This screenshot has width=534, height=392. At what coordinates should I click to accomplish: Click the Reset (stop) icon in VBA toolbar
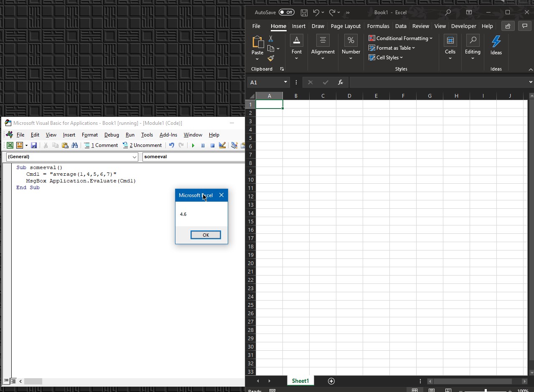tap(212, 146)
